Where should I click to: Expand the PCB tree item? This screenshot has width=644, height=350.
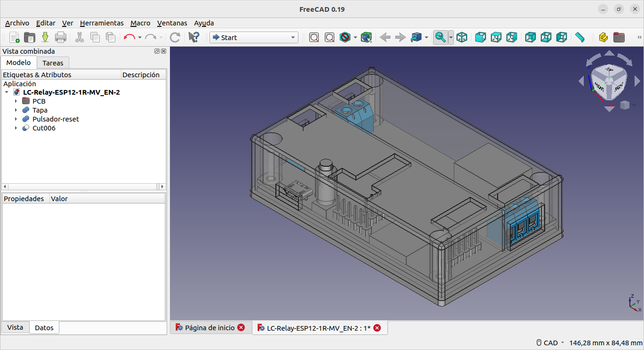point(16,101)
